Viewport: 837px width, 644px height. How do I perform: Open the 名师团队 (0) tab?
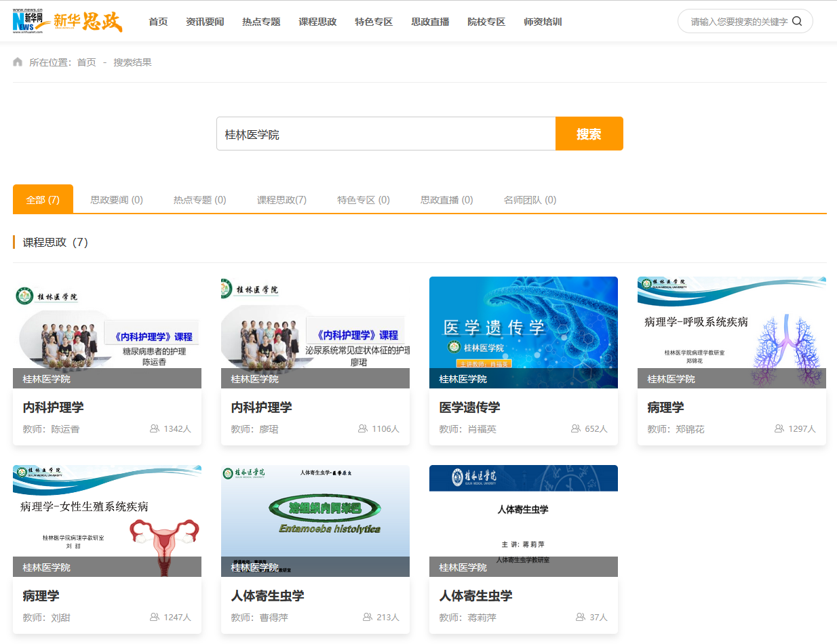530,200
